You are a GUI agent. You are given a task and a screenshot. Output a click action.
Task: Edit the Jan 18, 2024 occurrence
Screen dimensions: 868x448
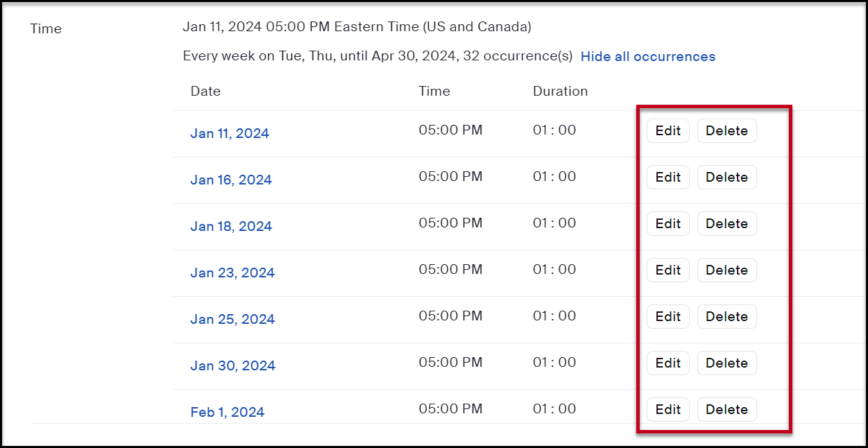click(x=667, y=224)
